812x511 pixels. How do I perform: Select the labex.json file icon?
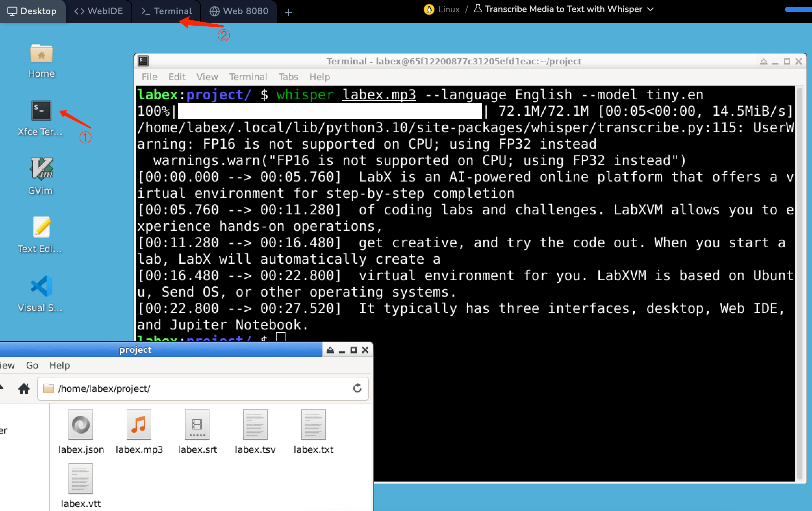pyautogui.click(x=80, y=425)
